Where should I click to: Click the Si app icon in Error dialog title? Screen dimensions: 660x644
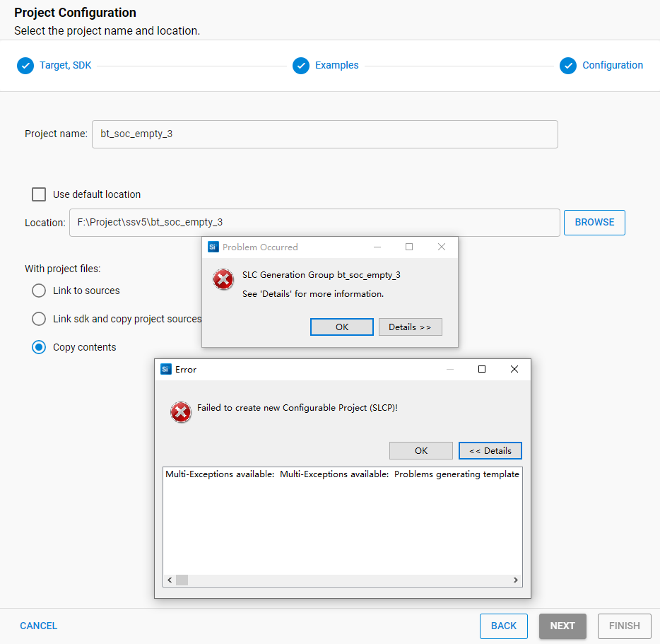click(x=166, y=370)
